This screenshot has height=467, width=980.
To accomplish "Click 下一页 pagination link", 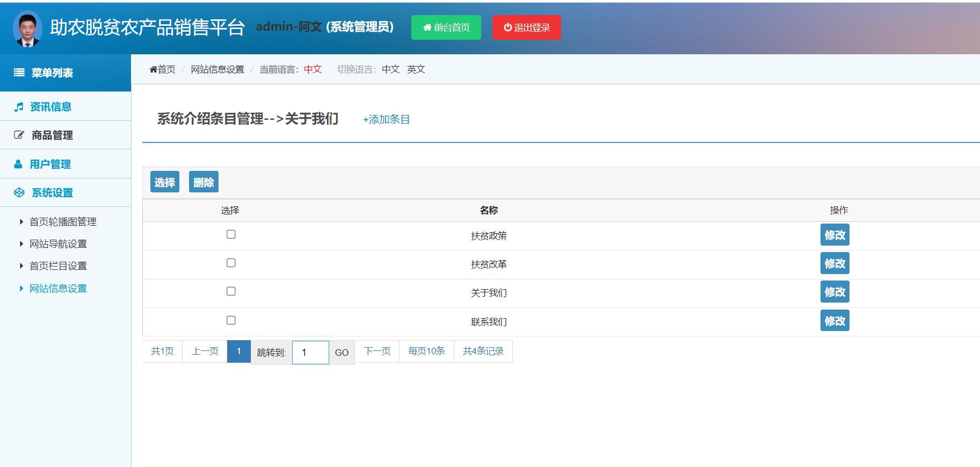I will pyautogui.click(x=378, y=351).
